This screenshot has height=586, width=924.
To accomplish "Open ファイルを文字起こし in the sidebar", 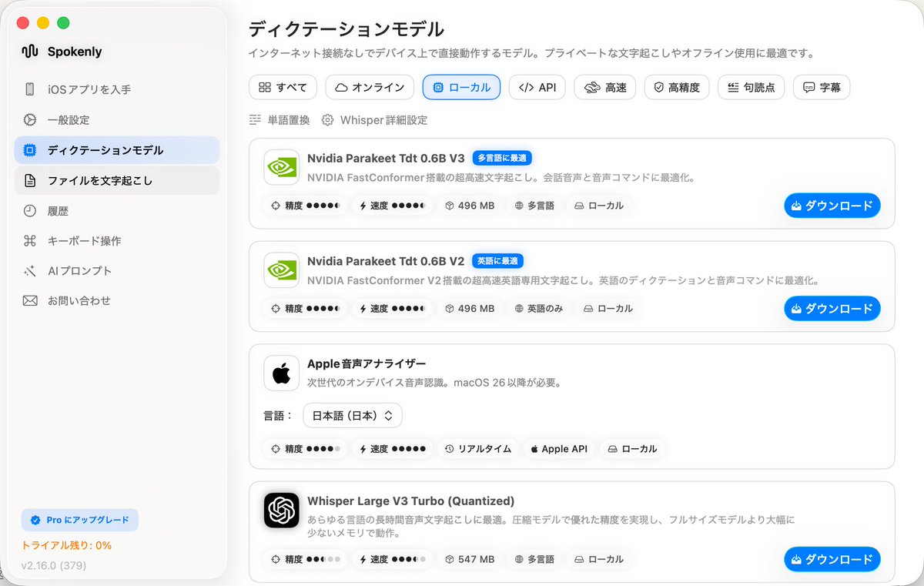I will tap(117, 181).
